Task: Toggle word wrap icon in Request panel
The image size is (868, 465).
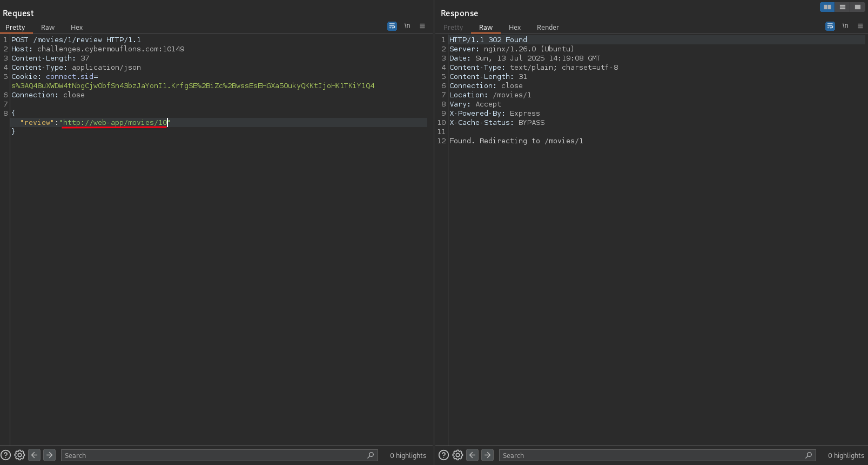Action: (392, 26)
